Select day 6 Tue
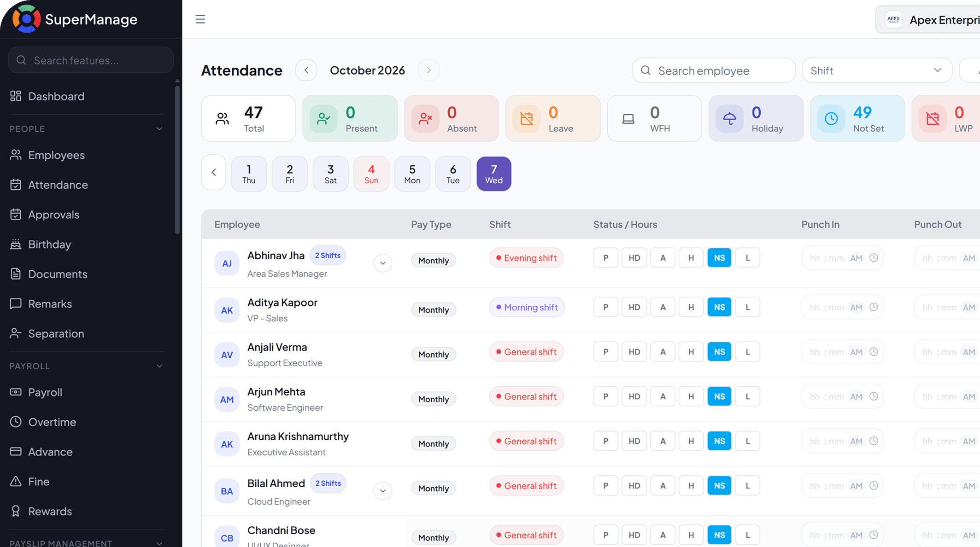 tap(453, 174)
